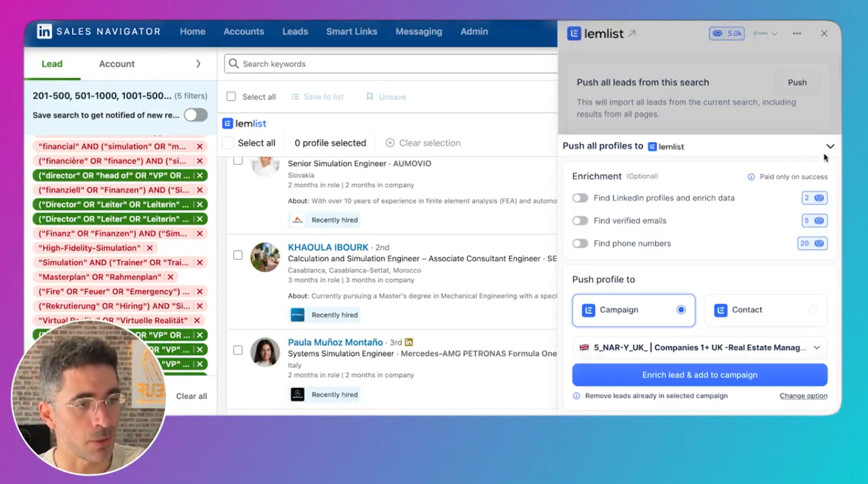The width and height of the screenshot is (868, 484).
Task: Enable Find phone numbers toggle
Action: [x=580, y=243]
